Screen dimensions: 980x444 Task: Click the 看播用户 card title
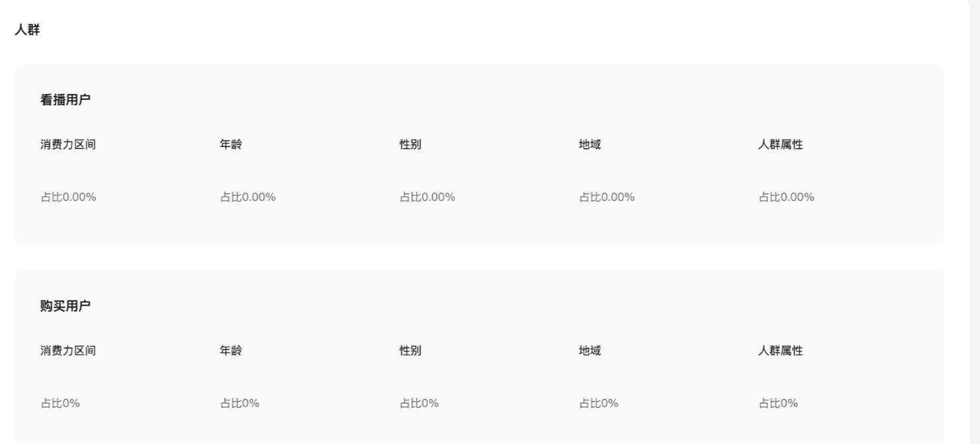(65, 100)
